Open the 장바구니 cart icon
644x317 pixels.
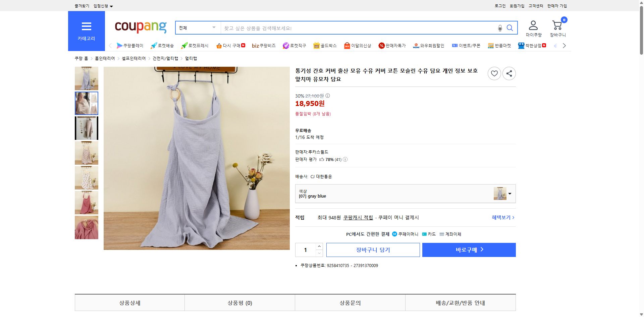(x=557, y=25)
